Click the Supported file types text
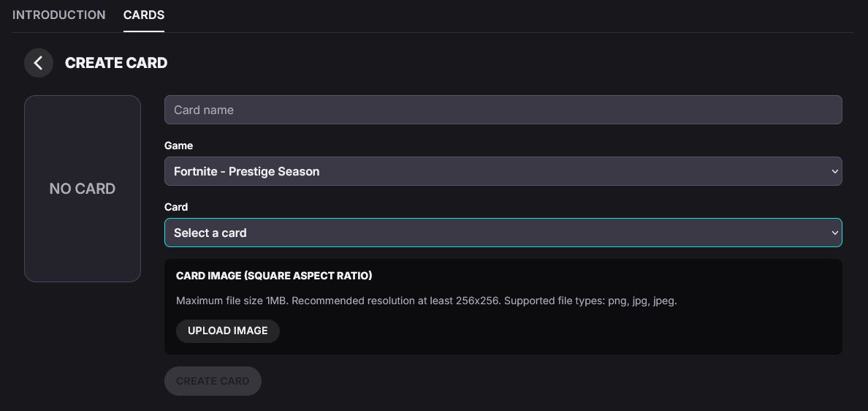 (590, 301)
